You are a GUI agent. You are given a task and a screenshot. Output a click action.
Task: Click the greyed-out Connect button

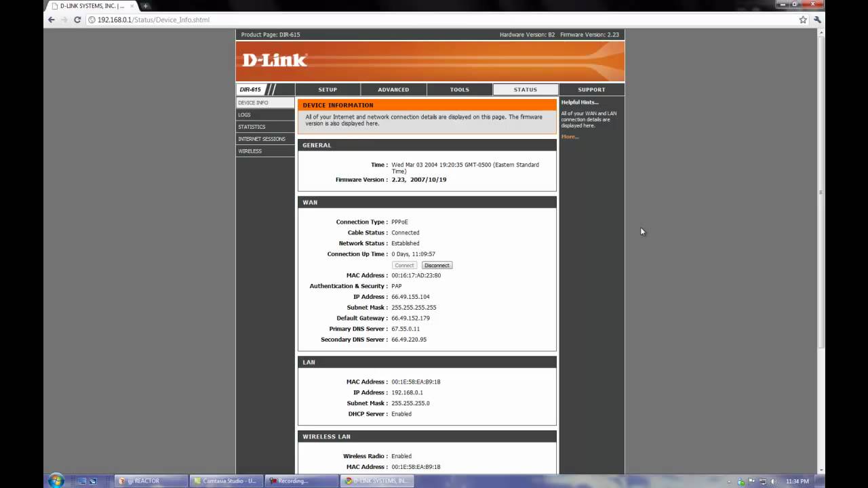404,265
